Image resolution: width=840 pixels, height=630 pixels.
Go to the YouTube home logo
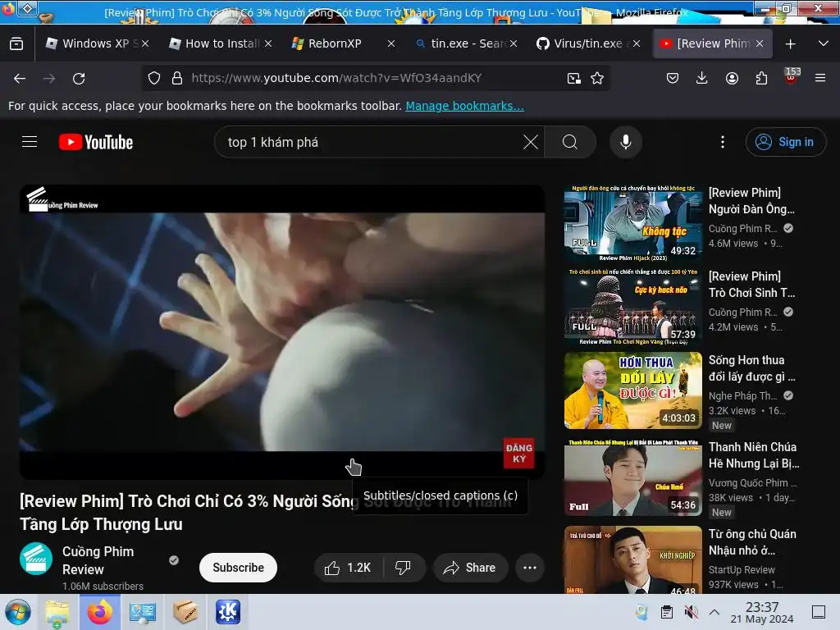tap(96, 142)
